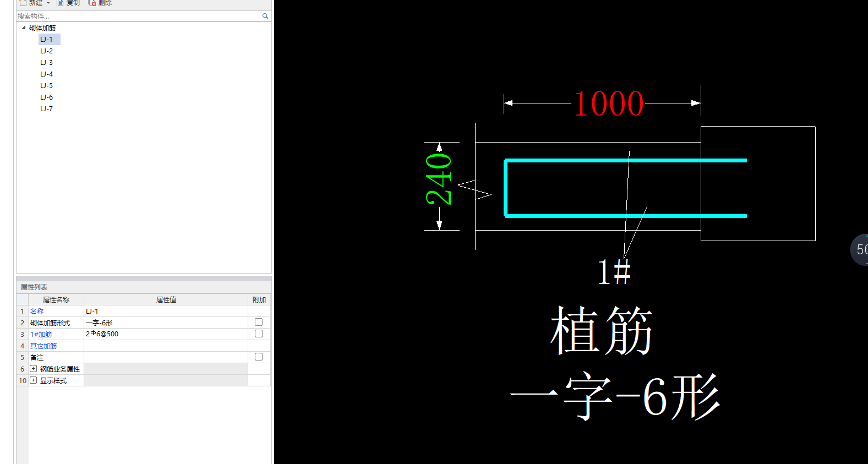
Task: Click the 其它加筋 property name link
Action: [x=43, y=346]
